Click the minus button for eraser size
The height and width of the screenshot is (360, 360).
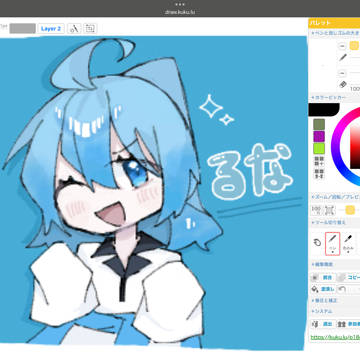coord(342,73)
